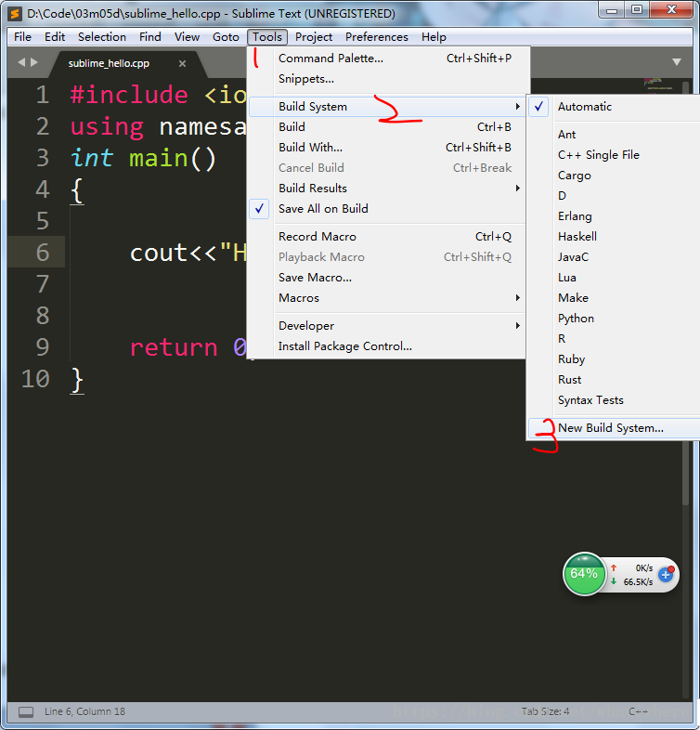700x730 pixels.
Task: Click 'main()' on line 3
Action: click(173, 158)
